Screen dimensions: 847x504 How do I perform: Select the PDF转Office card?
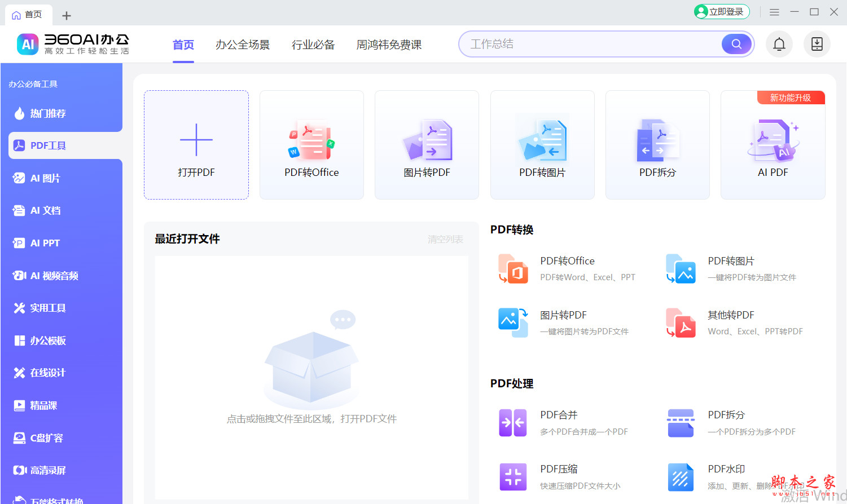(x=311, y=145)
